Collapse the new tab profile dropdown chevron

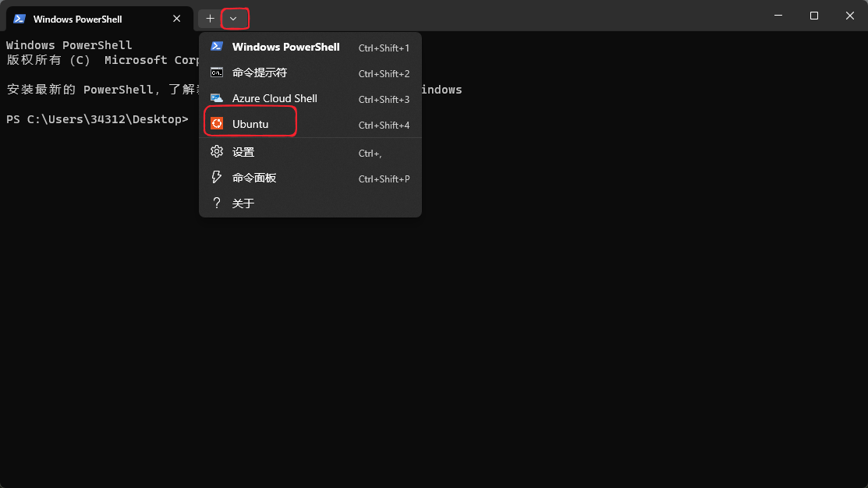click(233, 19)
